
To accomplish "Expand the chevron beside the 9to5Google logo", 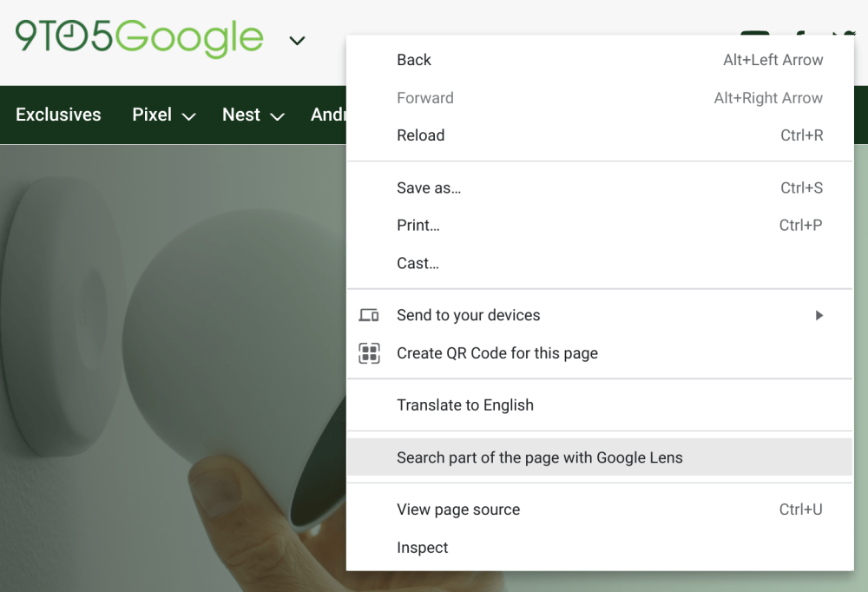I will [x=297, y=41].
